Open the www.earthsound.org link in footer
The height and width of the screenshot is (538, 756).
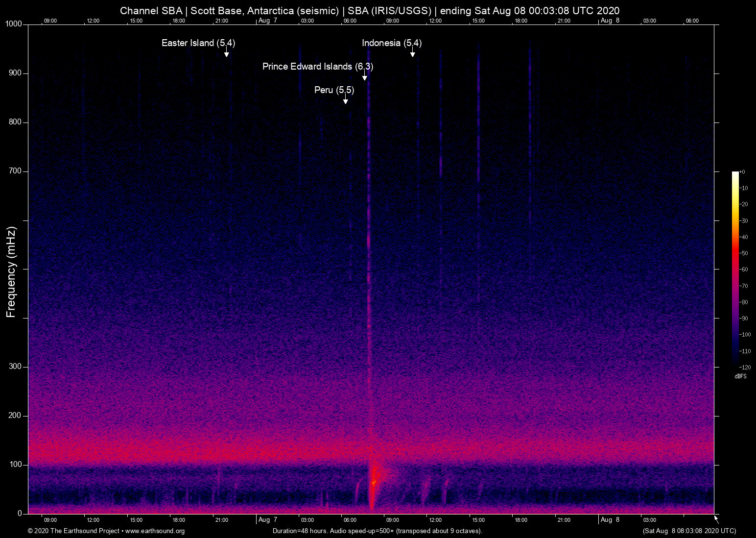point(155,531)
